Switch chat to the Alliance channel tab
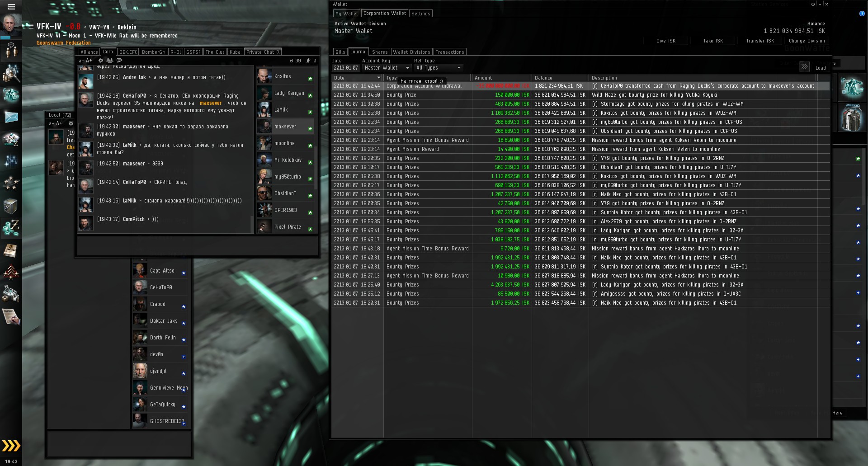The image size is (868, 466). pos(89,52)
